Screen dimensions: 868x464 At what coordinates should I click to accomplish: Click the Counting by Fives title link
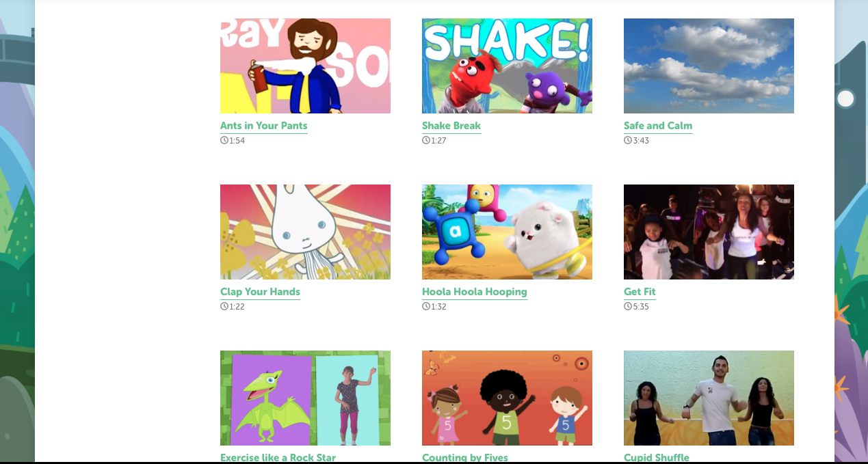coord(465,457)
